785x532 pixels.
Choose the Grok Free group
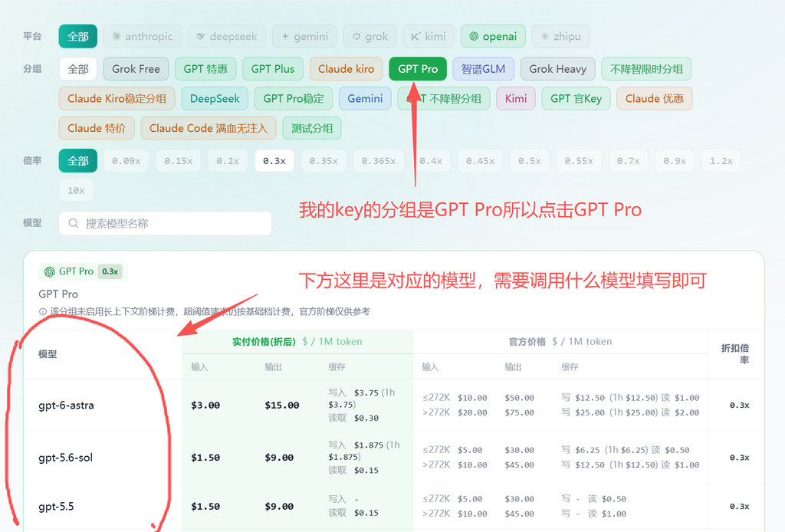click(x=136, y=69)
